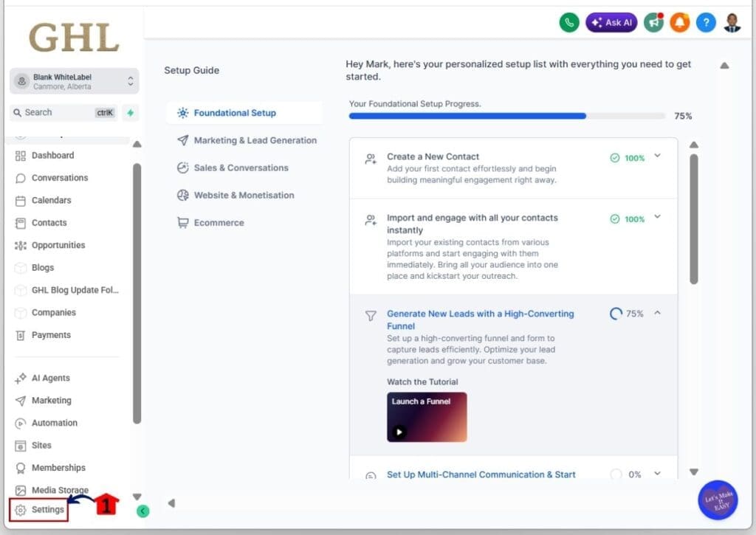This screenshot has height=535, width=756.
Task: Open the Blank WhiteLabel account switcher
Action: 74,80
